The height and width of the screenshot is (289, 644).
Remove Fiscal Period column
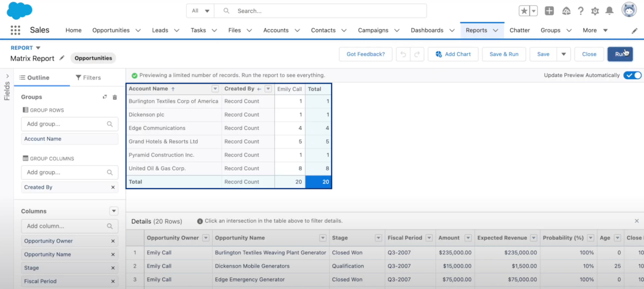(x=113, y=281)
